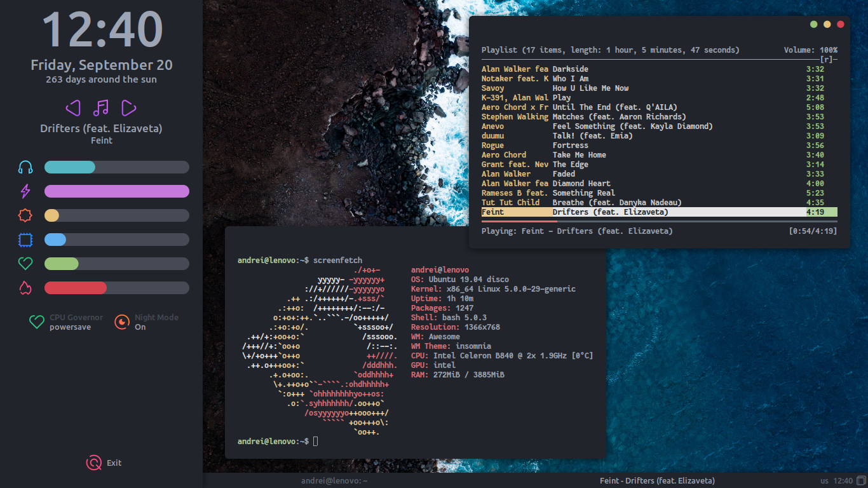
Task: Click the terminal command prompt cursor
Action: (315, 441)
